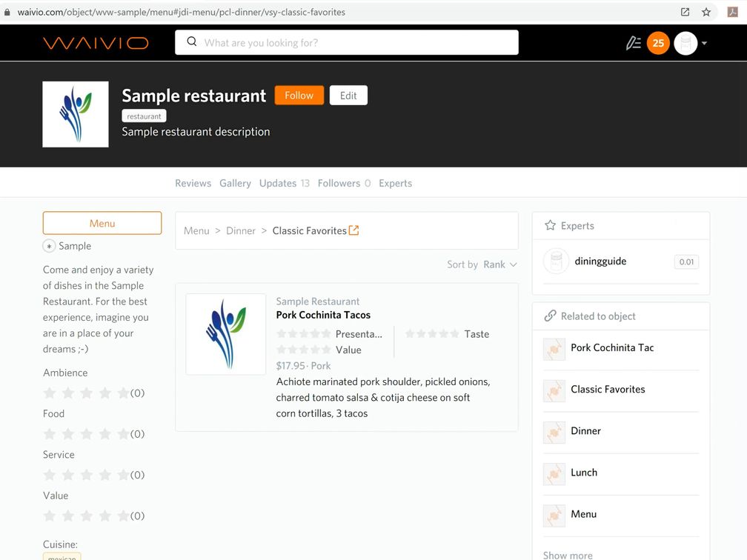The height and width of the screenshot is (560, 747).
Task: Click the Sample restaurant logo avatar
Action: (x=76, y=114)
